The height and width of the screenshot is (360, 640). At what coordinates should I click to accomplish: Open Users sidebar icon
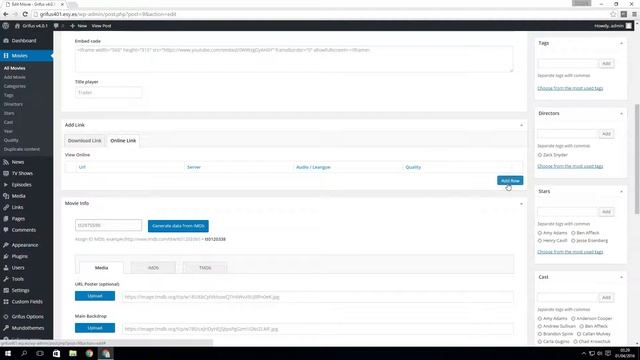tap(6, 268)
